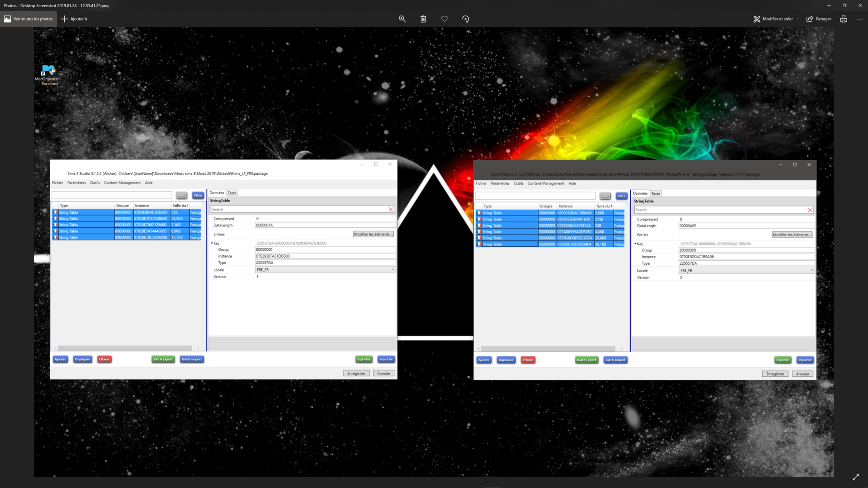Open the Modifier et créer menu

coord(776,19)
